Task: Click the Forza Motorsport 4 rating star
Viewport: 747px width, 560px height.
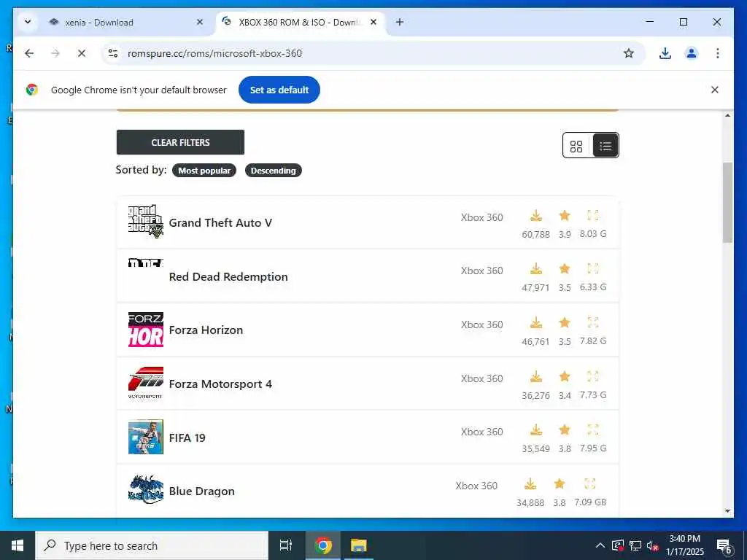Action: click(565, 377)
